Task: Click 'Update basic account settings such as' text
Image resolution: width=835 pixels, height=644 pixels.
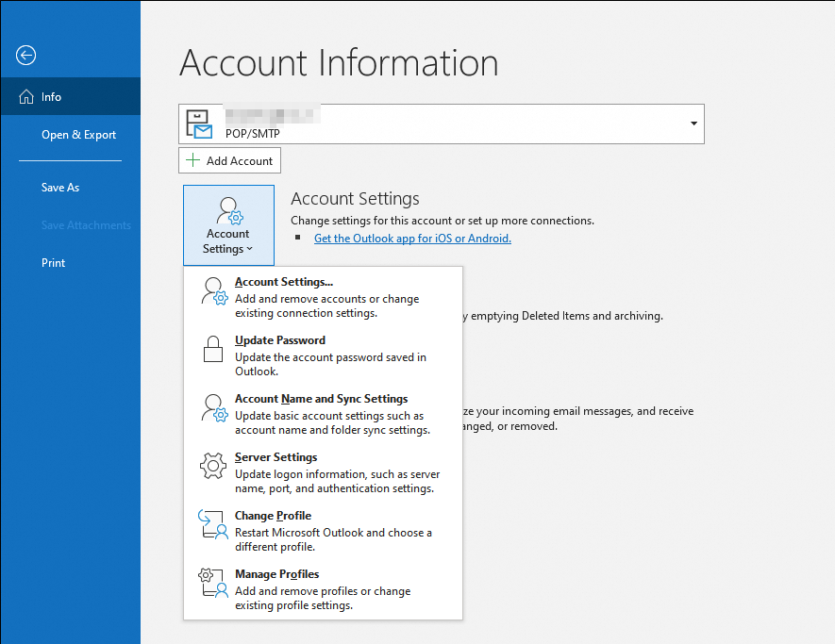Action: (x=329, y=416)
